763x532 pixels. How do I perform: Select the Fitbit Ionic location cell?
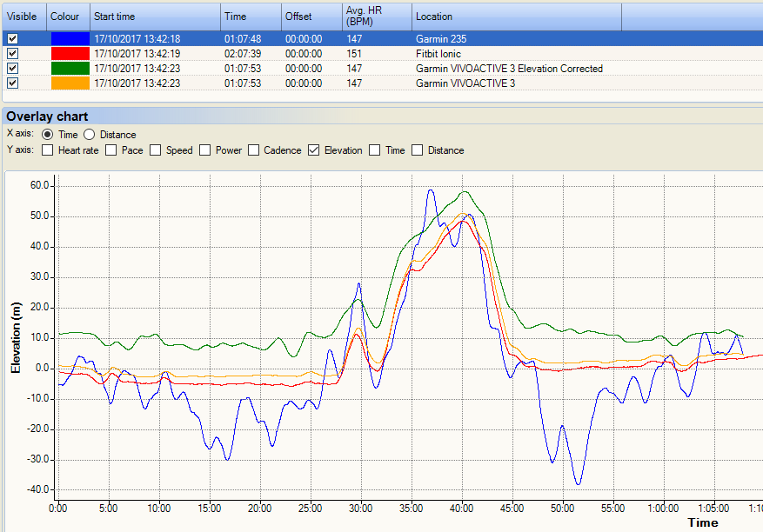click(438, 54)
